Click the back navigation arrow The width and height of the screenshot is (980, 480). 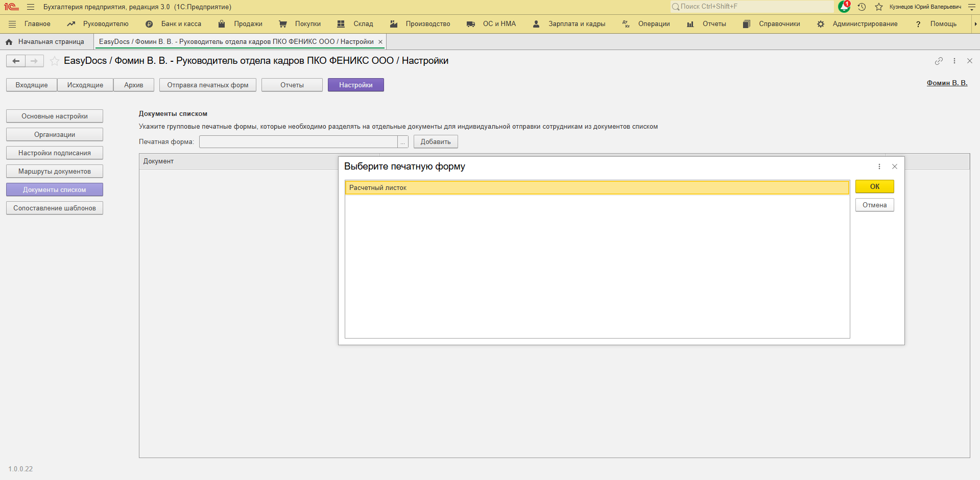click(x=16, y=61)
